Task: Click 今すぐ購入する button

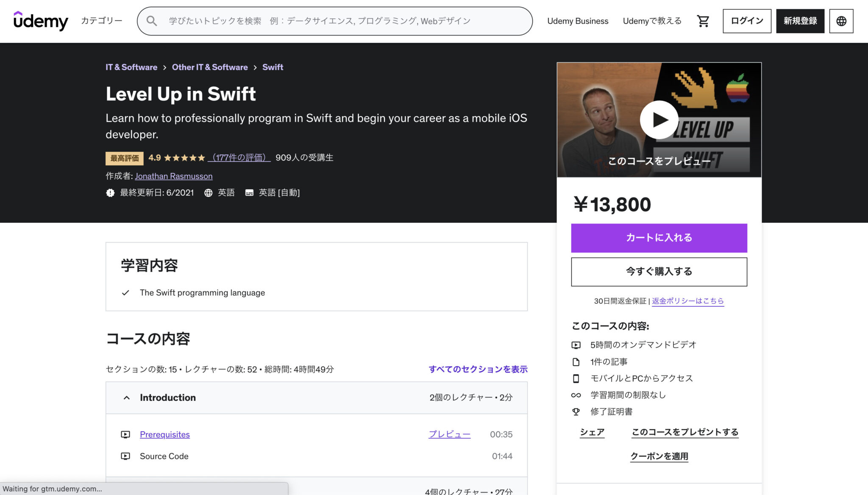Action: coord(659,271)
